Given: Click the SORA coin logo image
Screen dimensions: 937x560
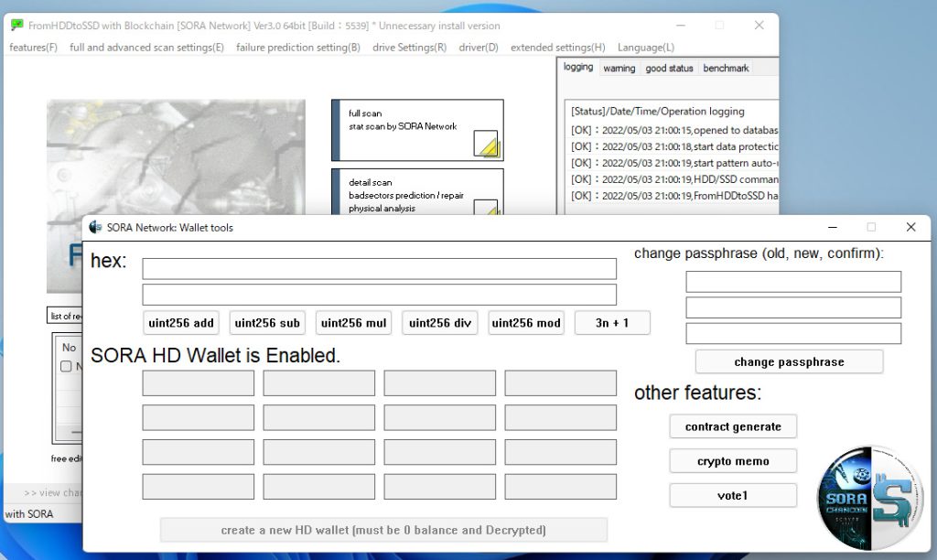Looking at the screenshot, I should 870,497.
